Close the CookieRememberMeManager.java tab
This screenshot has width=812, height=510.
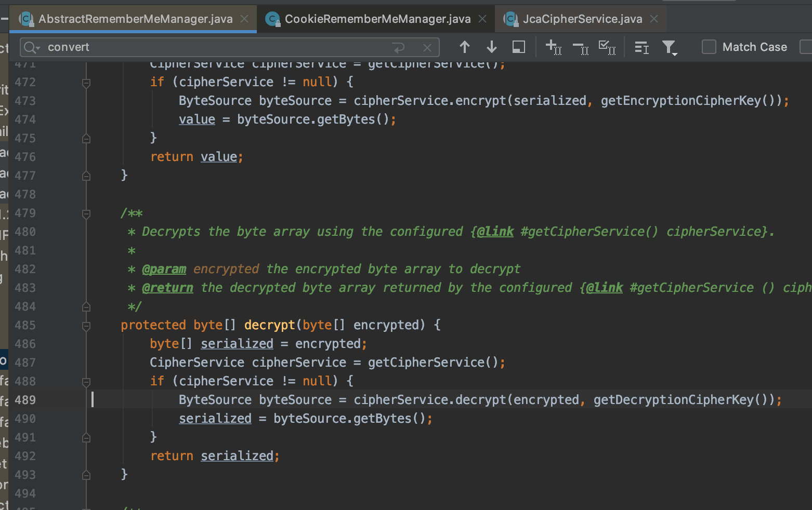(482, 19)
